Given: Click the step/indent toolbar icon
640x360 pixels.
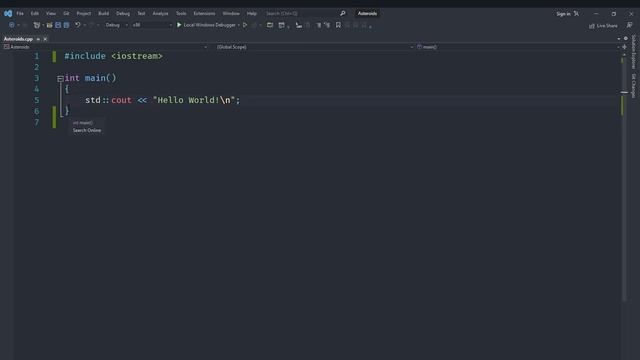Looking at the screenshot, I should tap(299, 25).
